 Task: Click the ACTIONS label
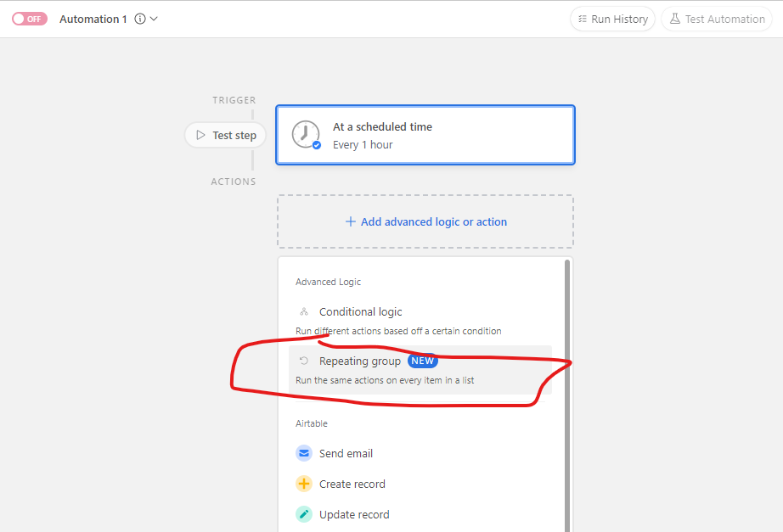pos(234,182)
